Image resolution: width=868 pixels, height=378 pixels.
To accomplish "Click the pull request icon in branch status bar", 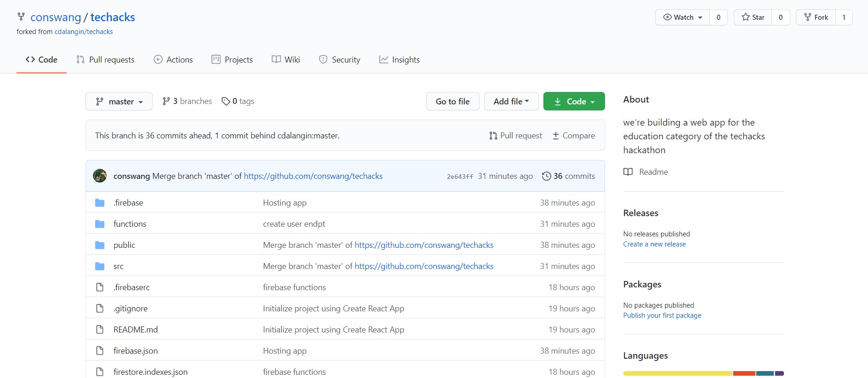I will 493,136.
